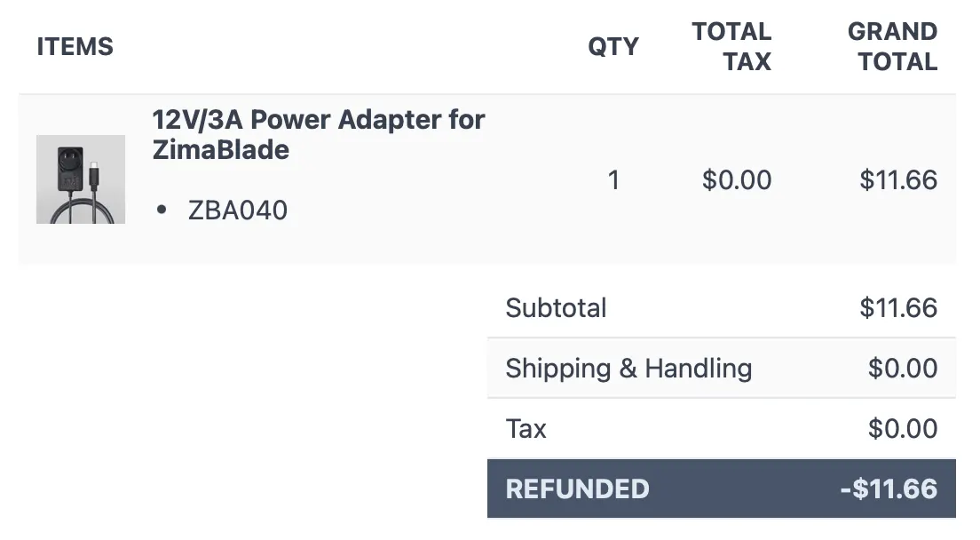Click the Tax row $0.00 amount
The height and width of the screenshot is (540, 980).
(x=903, y=429)
